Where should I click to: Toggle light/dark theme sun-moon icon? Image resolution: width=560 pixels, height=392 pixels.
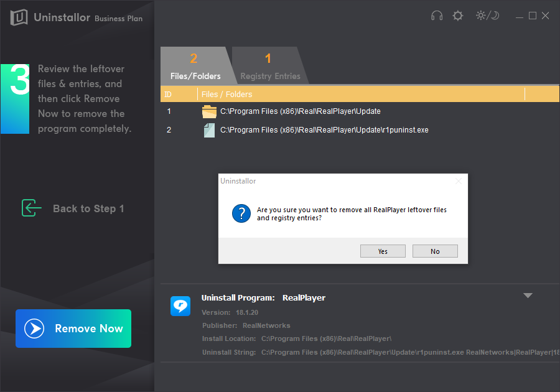(487, 16)
